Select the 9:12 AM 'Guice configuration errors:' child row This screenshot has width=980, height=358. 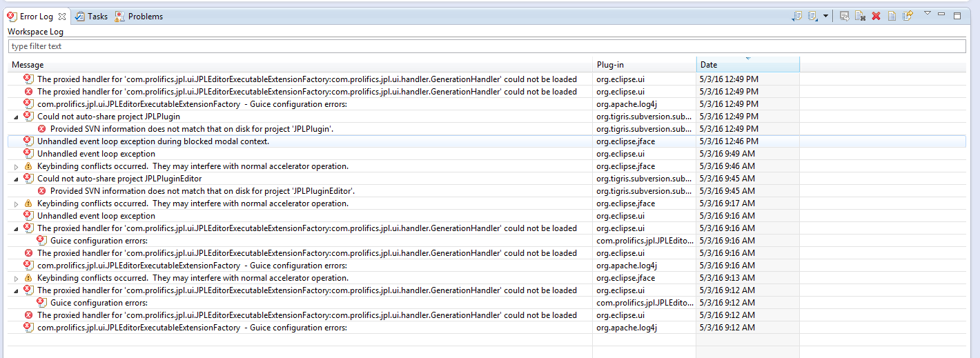tap(99, 303)
